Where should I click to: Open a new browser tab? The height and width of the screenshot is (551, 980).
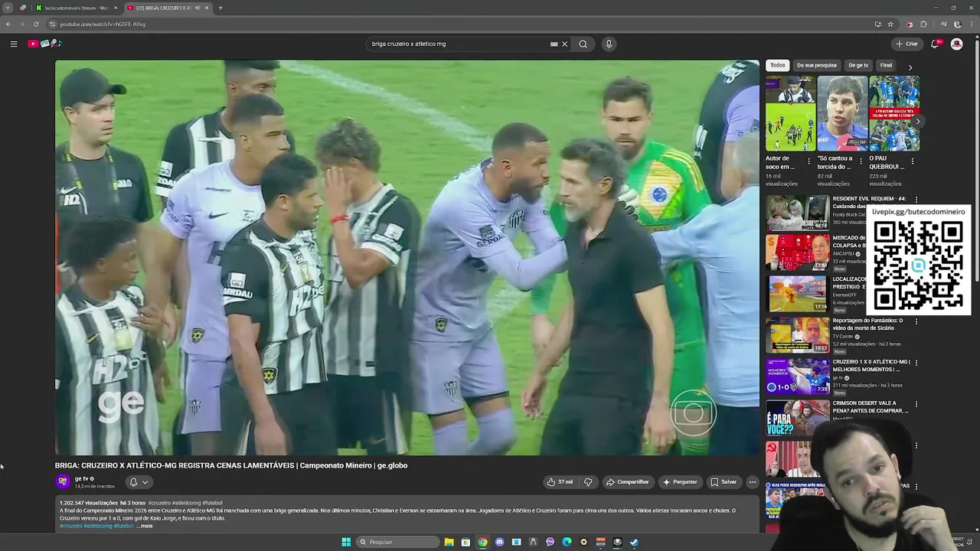pyautogui.click(x=220, y=8)
